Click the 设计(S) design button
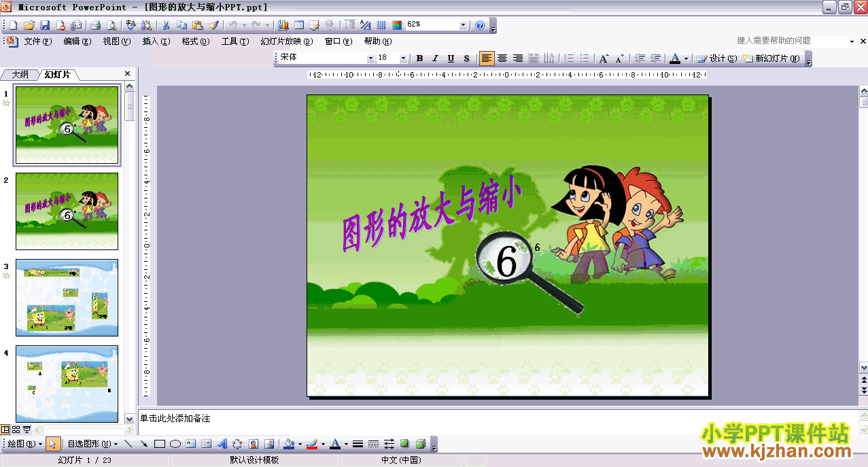868x467 pixels. 717,58
